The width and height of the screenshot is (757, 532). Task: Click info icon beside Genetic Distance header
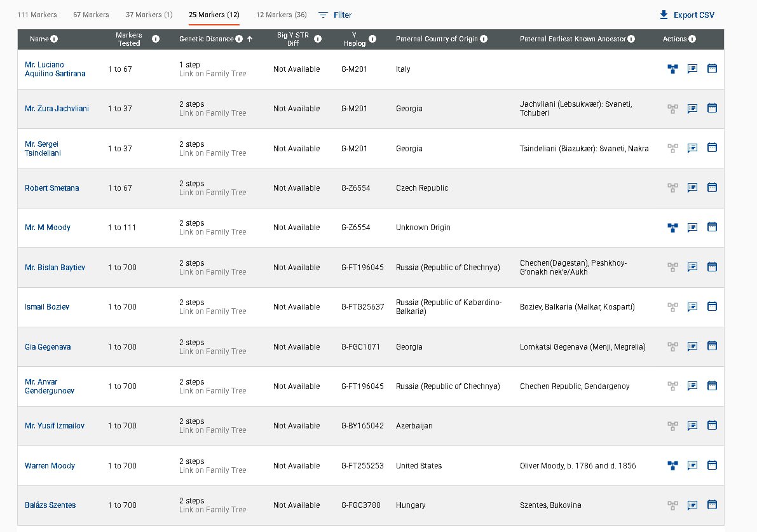pos(239,39)
